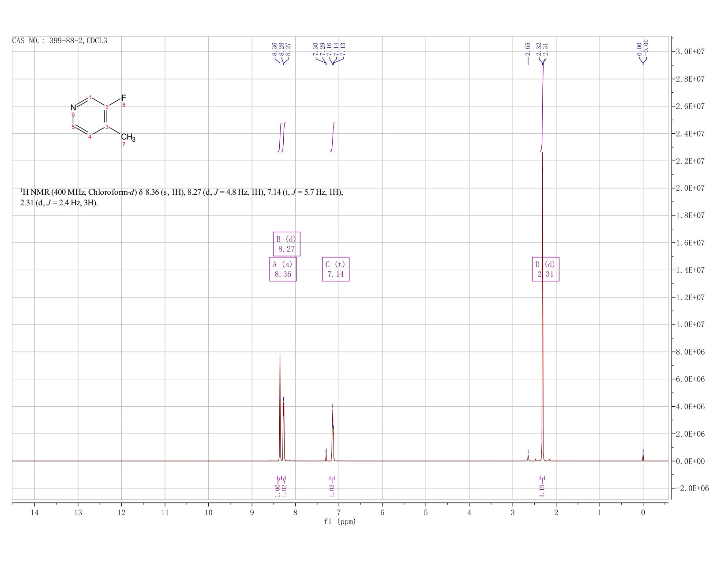Click the F atom in the structure

pyautogui.click(x=124, y=98)
